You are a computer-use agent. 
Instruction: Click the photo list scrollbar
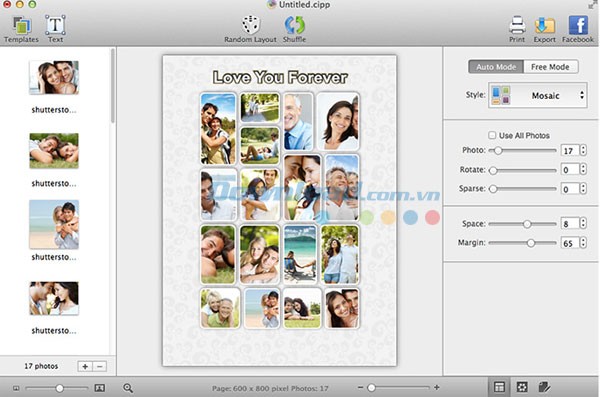click(x=112, y=86)
